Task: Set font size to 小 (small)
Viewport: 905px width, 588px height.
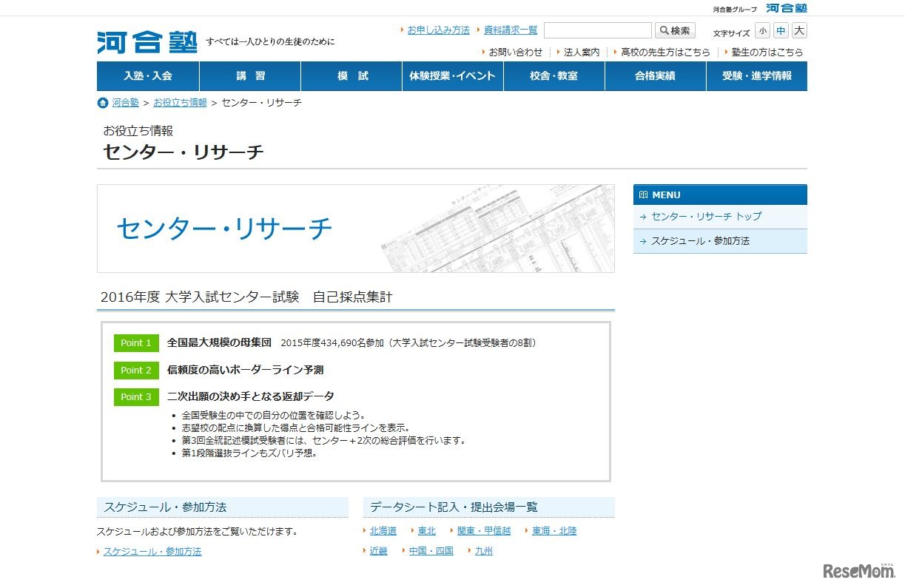Action: pos(762,31)
